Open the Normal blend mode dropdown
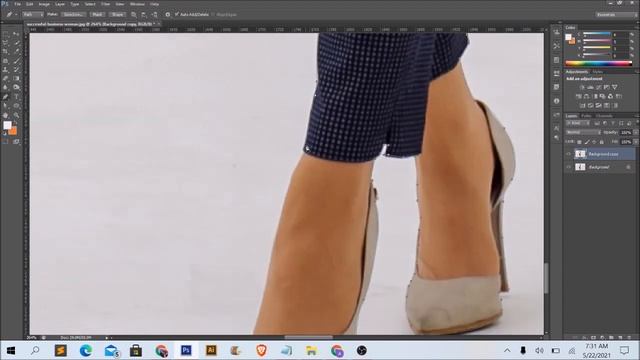640x360 pixels. (x=583, y=132)
